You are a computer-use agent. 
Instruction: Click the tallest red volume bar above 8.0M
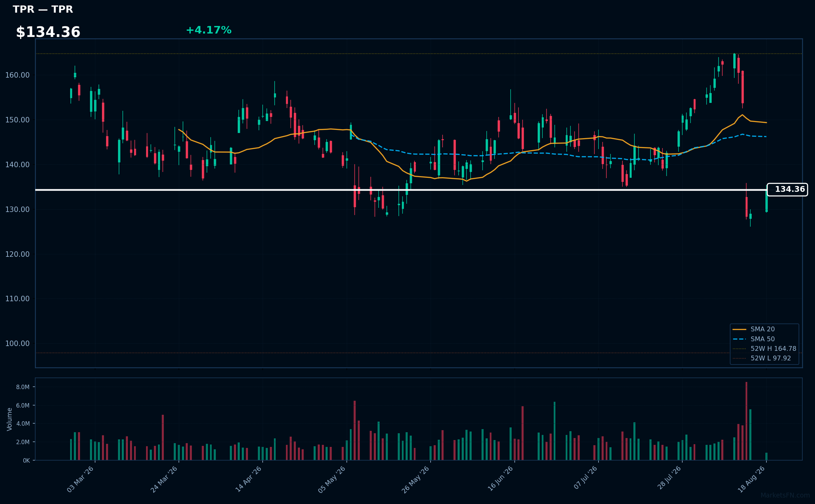pyautogui.click(x=746, y=421)
